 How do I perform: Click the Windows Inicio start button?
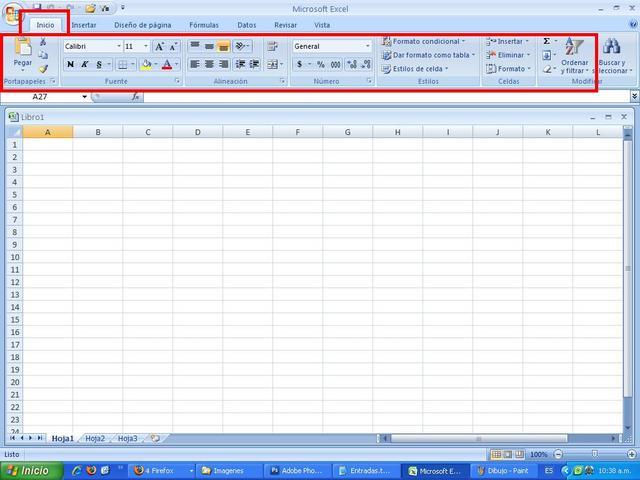pyautogui.click(x=30, y=470)
